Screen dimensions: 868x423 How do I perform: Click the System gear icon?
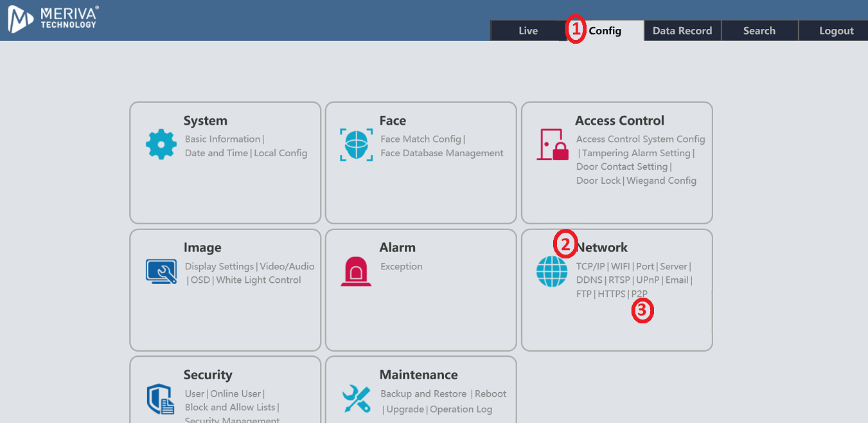[x=161, y=145]
